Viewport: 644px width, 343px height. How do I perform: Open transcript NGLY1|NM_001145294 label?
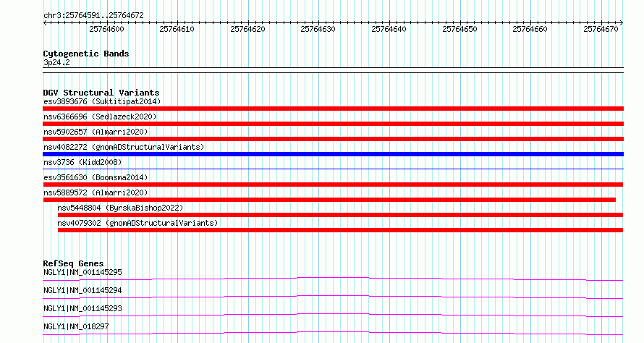[x=82, y=290]
